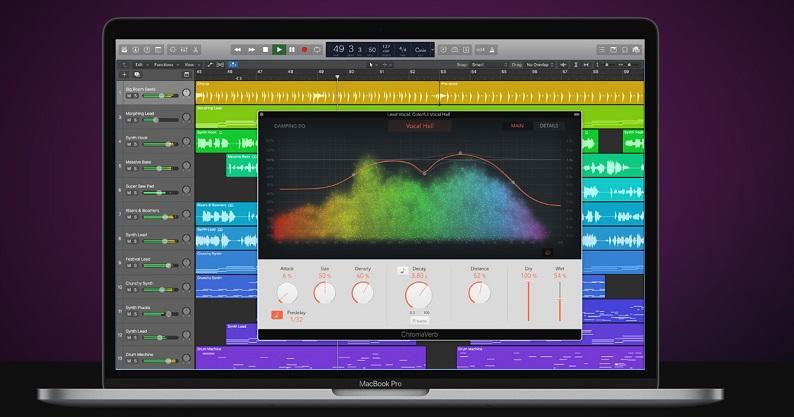Viewport: 794px width, 417px height.
Task: Pause playback
Action: pyautogui.click(x=292, y=50)
